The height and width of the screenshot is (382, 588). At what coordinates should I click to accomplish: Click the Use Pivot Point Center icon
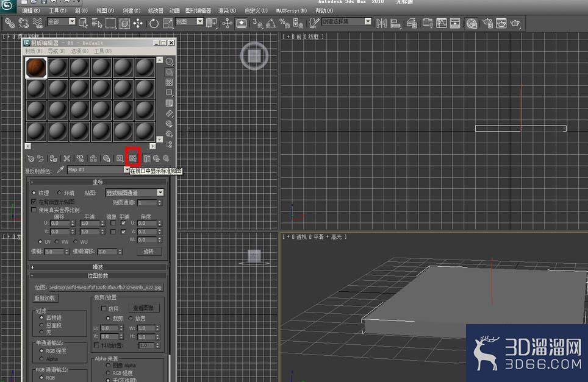(x=212, y=24)
